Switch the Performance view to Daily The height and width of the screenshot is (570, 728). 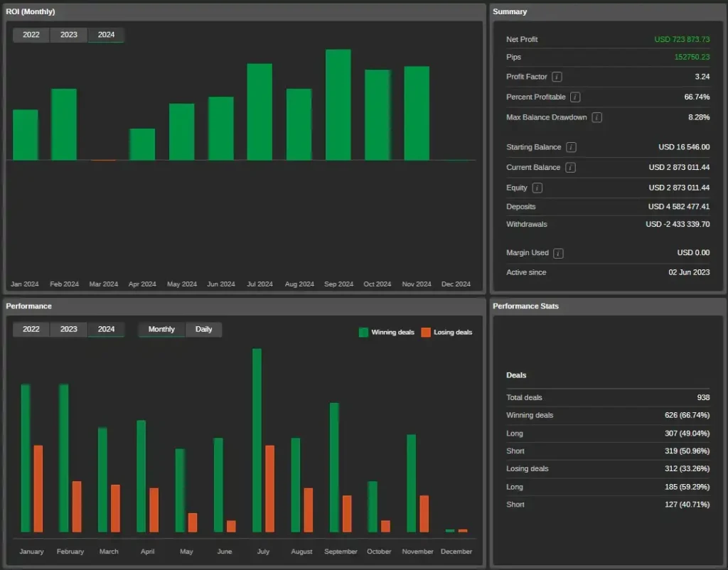click(203, 329)
